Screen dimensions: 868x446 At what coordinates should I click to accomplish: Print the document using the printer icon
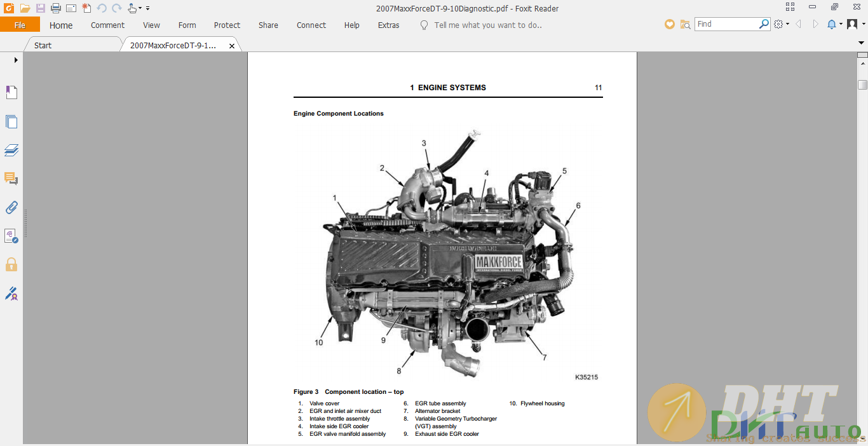[x=56, y=8]
